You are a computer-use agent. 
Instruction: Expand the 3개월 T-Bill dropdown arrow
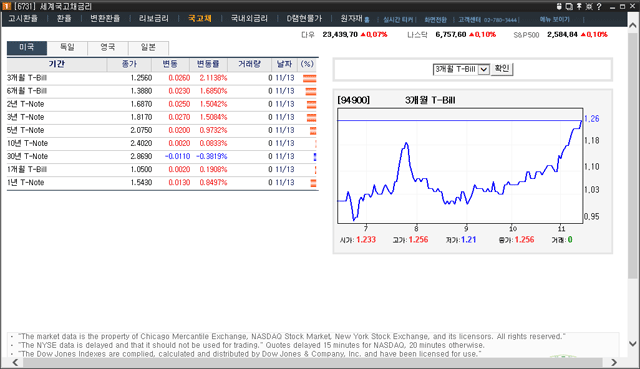click(x=484, y=69)
